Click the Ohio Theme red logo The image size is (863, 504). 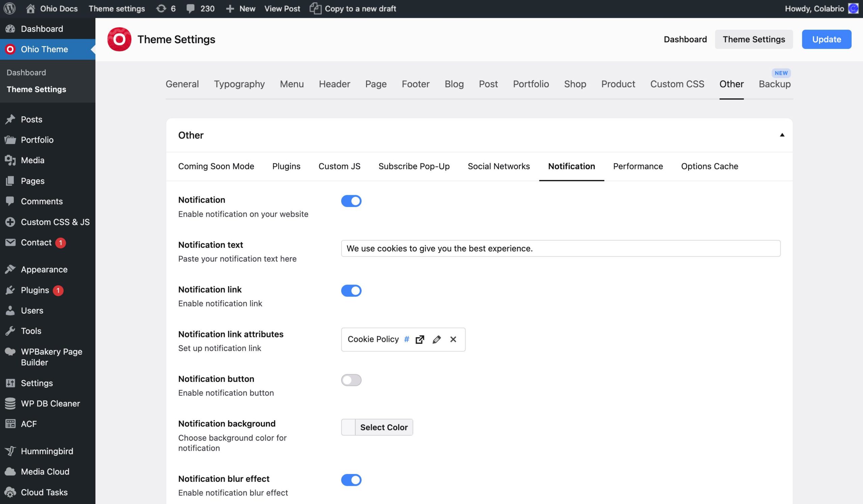[x=10, y=49]
